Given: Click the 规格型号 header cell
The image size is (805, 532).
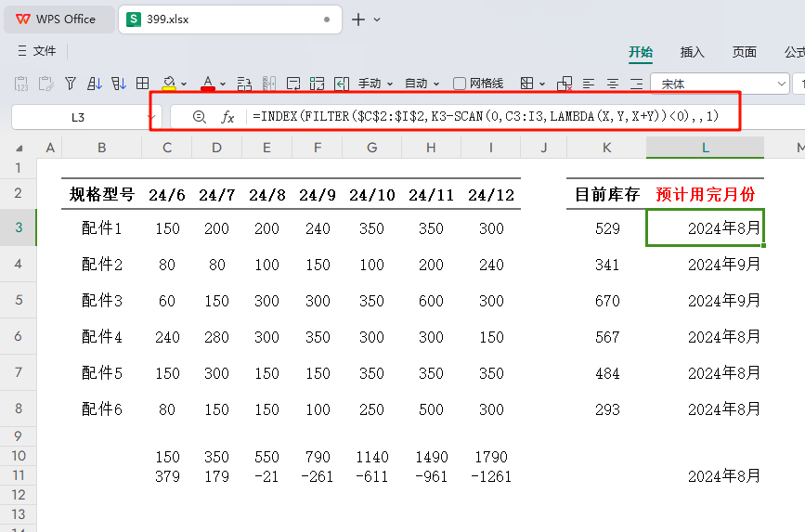Looking at the screenshot, I should [x=101, y=195].
